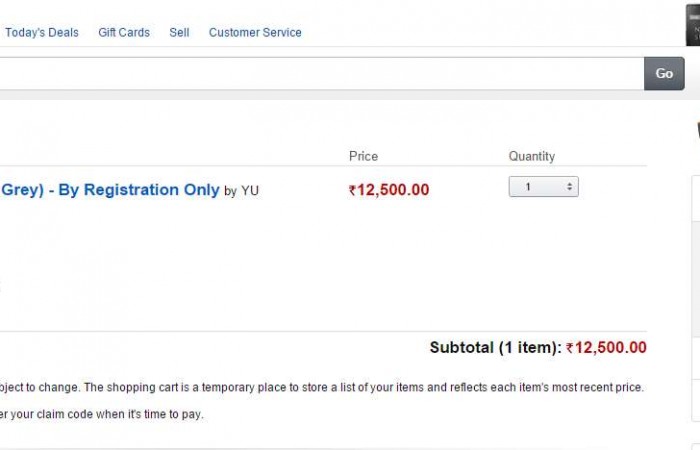Click the item price ₹12,500.00 in the Price column
Screen dimensions: 700x450
(393, 190)
